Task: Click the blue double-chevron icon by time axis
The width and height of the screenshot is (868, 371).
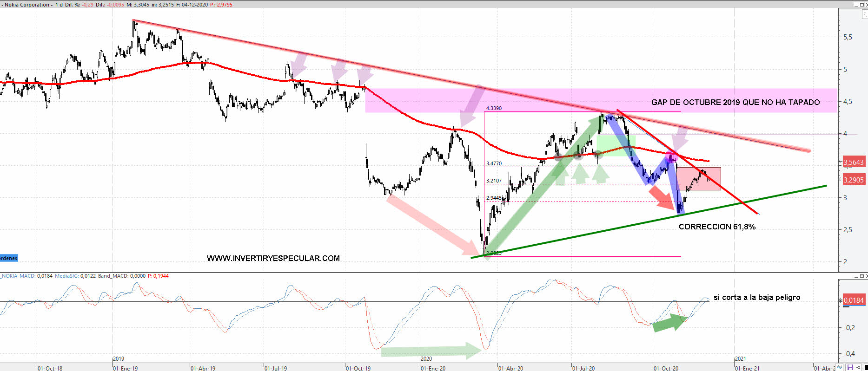Action: coord(841,367)
